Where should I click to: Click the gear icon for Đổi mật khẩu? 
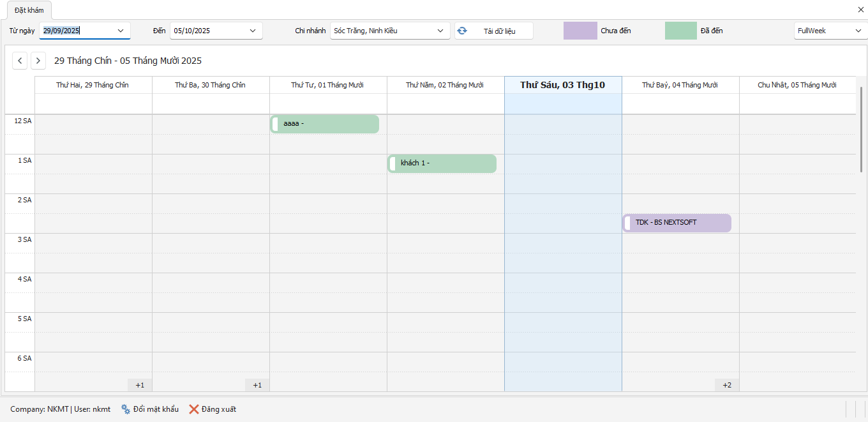coord(125,409)
